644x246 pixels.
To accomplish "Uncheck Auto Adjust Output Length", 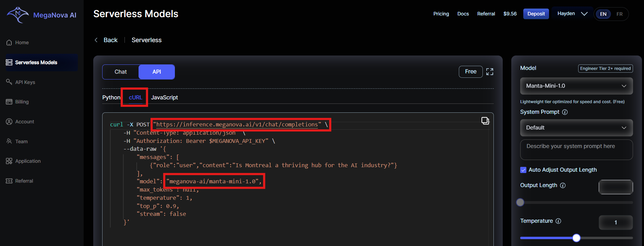I will (x=523, y=170).
